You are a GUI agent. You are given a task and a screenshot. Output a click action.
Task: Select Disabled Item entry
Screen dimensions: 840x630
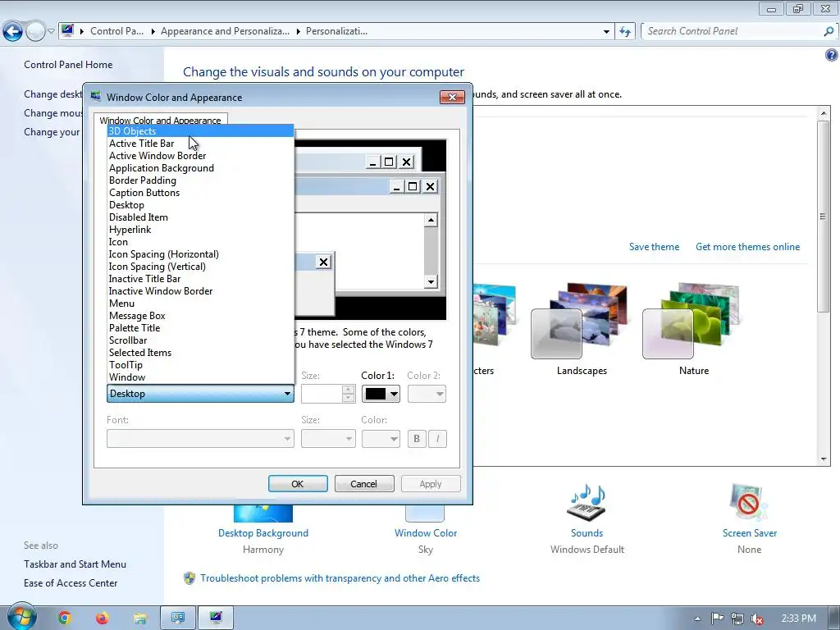point(200,217)
